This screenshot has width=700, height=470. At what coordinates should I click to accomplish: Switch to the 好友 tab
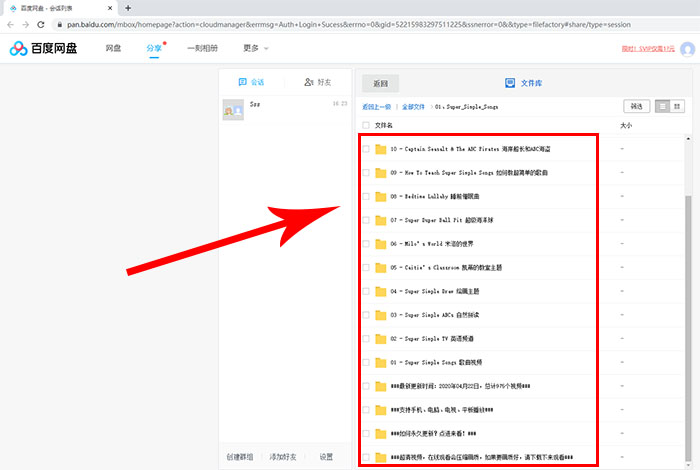click(x=318, y=82)
